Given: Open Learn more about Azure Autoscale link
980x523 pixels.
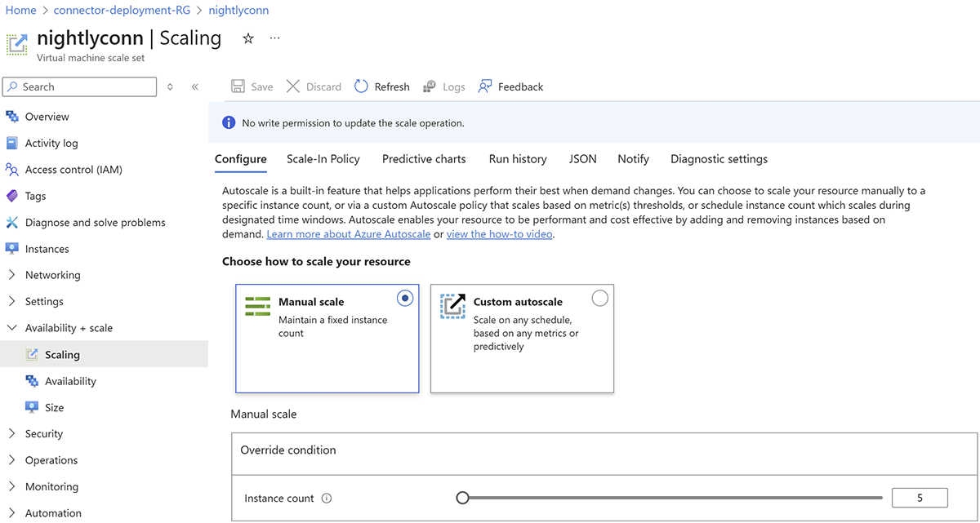Looking at the screenshot, I should point(348,234).
